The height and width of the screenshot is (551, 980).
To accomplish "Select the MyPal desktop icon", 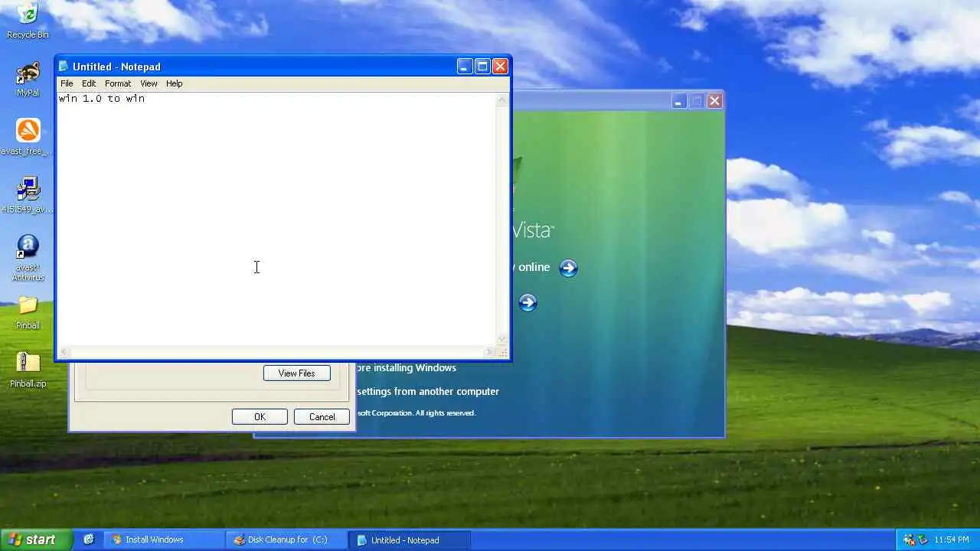I will click(28, 80).
